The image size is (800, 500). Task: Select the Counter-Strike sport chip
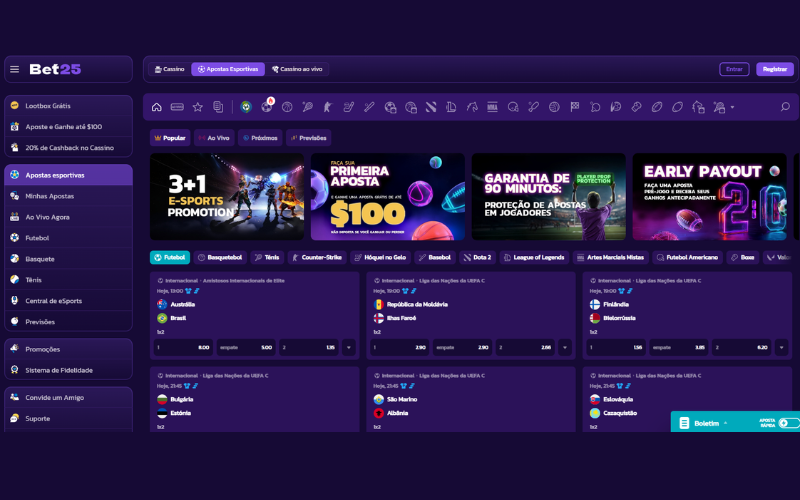pyautogui.click(x=317, y=258)
